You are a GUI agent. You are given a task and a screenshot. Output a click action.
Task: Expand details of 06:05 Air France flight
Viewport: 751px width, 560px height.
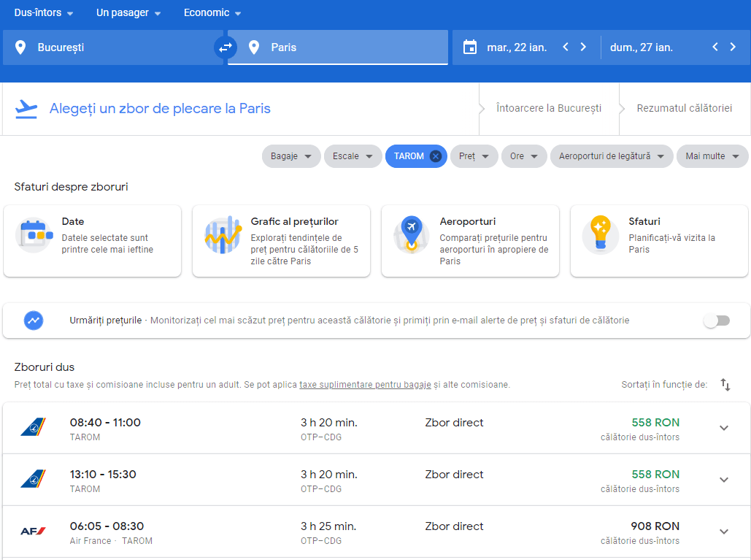724,532
